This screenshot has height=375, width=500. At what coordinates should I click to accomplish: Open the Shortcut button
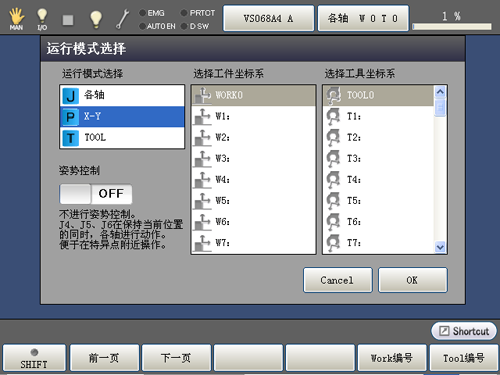464,331
